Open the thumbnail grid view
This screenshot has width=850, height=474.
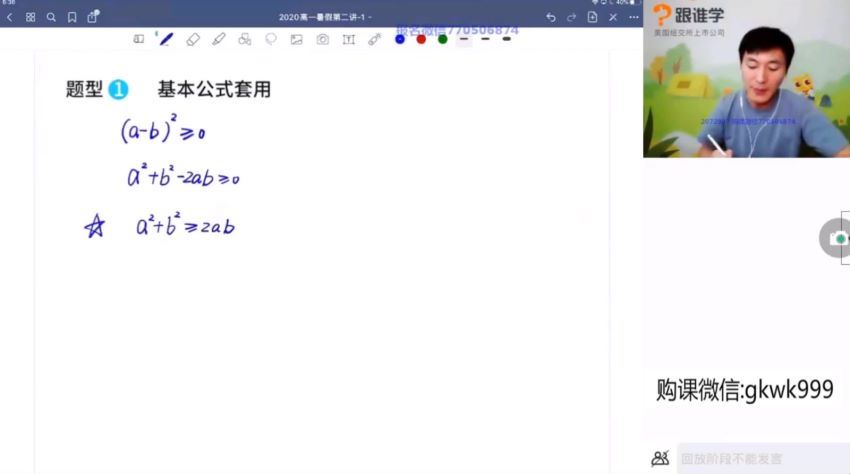click(30, 17)
